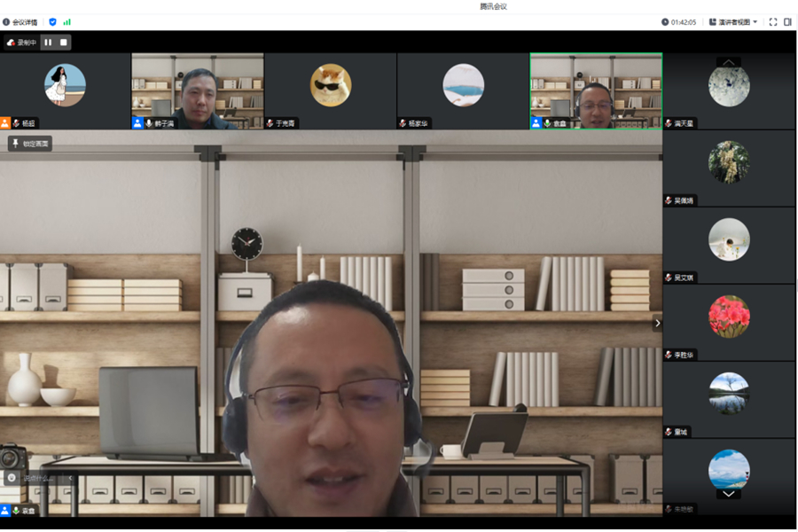Image resolution: width=798 pixels, height=532 pixels.
Task: Check the green network signal icon
Action: (x=66, y=22)
